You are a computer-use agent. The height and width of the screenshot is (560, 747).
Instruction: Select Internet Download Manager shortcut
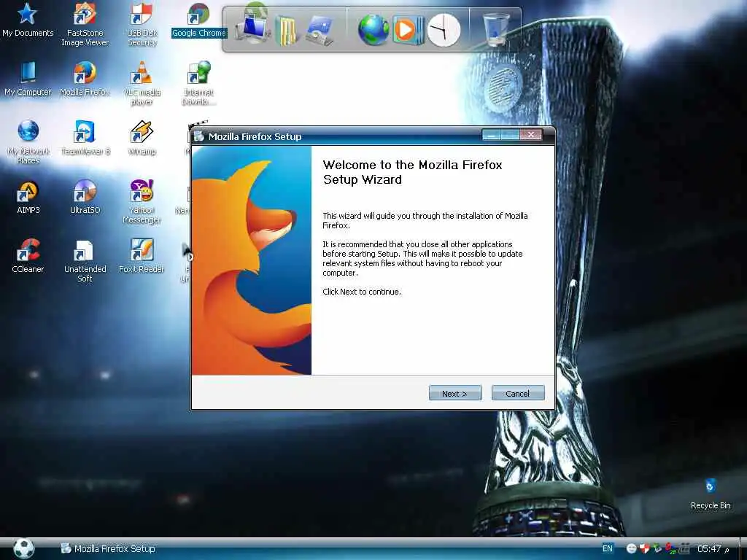click(198, 83)
